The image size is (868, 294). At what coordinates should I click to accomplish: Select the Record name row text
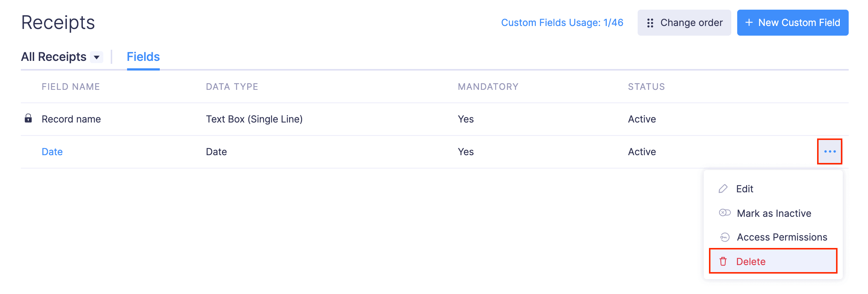click(71, 119)
